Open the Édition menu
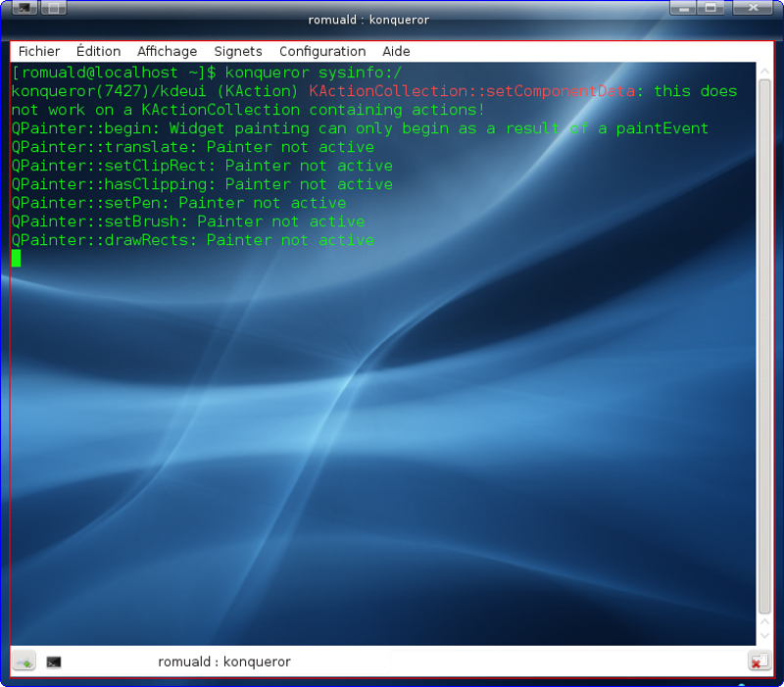Image resolution: width=784 pixels, height=687 pixels. pos(99,52)
